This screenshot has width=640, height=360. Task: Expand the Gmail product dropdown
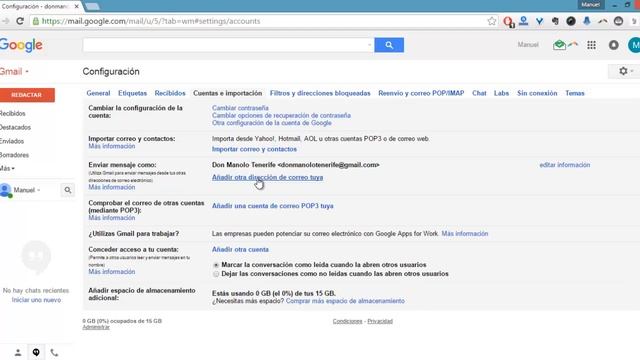point(14,72)
